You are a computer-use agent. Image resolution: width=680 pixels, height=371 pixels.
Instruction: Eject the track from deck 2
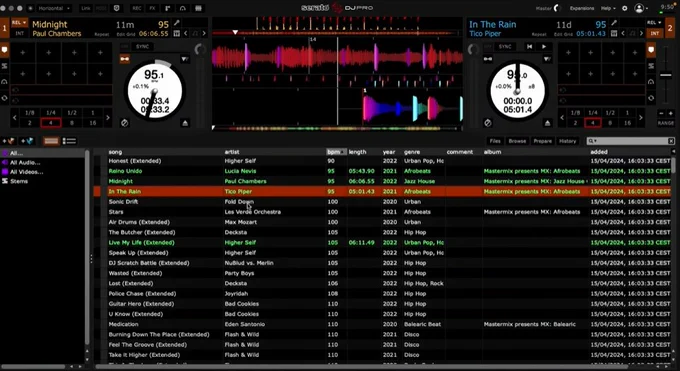pyautogui.click(x=548, y=123)
